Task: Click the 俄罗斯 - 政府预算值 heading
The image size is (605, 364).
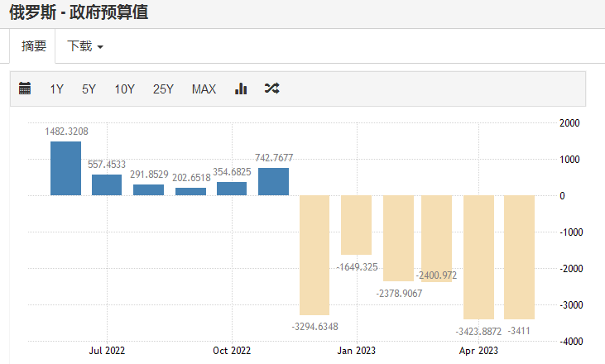Action: (79, 12)
